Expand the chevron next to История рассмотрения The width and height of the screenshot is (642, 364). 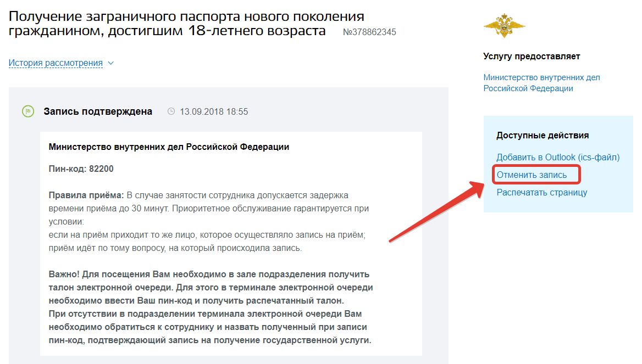click(x=111, y=63)
